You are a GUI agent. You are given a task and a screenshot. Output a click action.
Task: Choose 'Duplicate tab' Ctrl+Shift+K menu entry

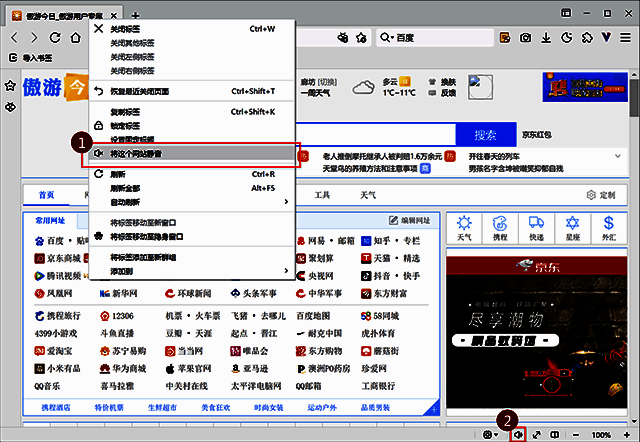click(192, 112)
